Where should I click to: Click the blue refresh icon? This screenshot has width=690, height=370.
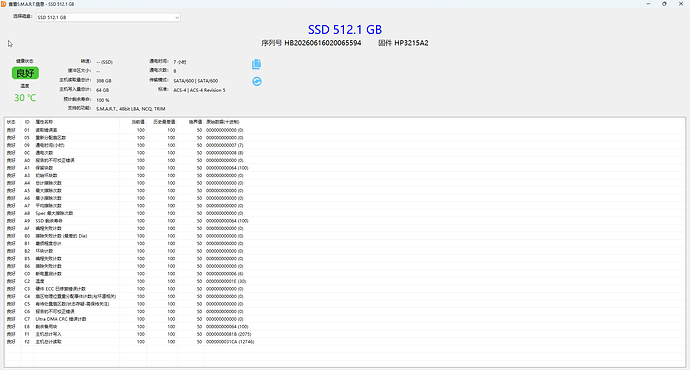point(257,81)
